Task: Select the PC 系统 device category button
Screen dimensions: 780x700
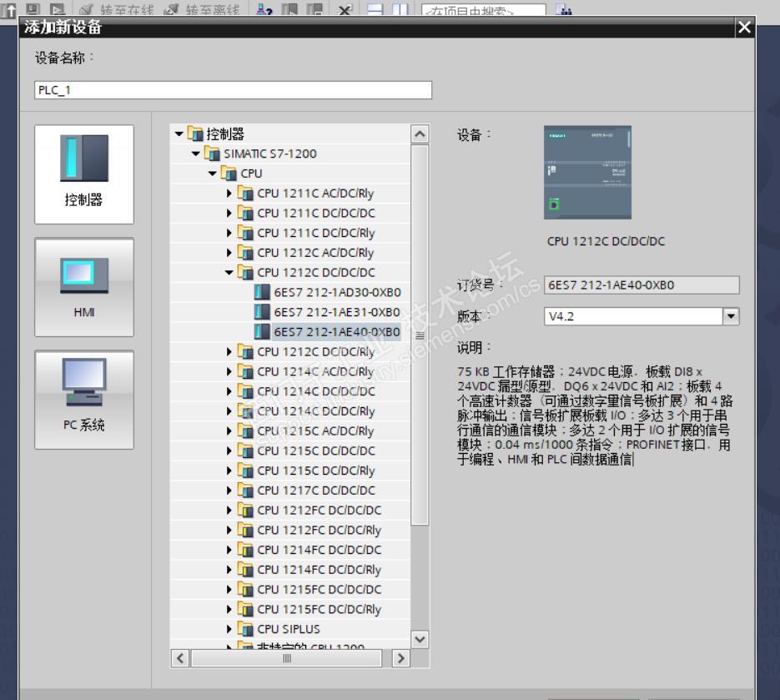Action: click(84, 400)
